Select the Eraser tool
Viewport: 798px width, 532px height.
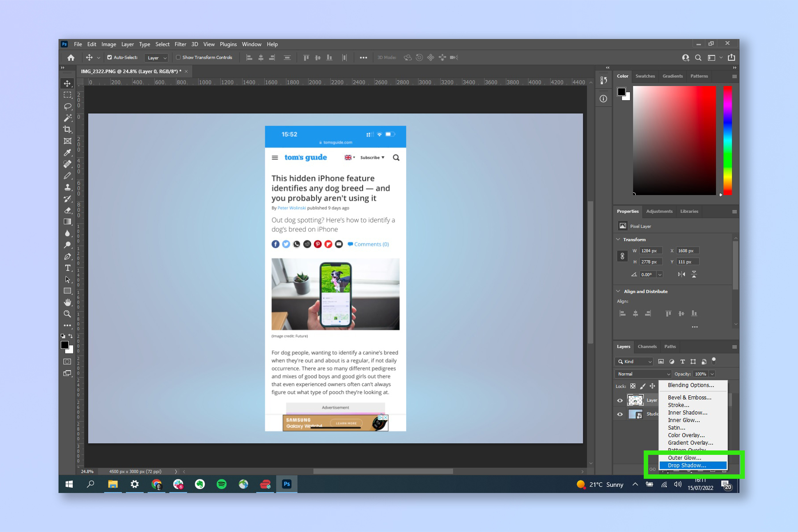click(x=67, y=210)
